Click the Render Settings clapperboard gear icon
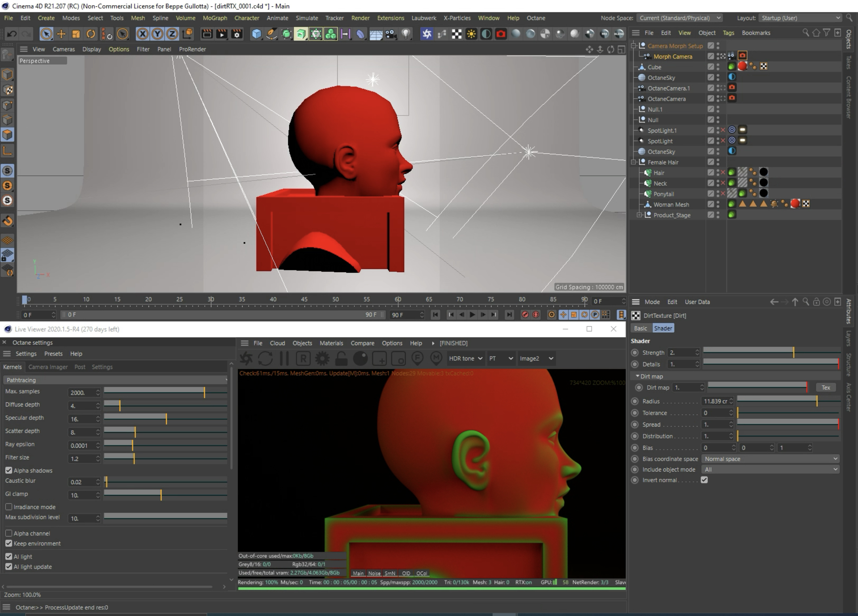This screenshot has height=616, width=858. pos(237,34)
